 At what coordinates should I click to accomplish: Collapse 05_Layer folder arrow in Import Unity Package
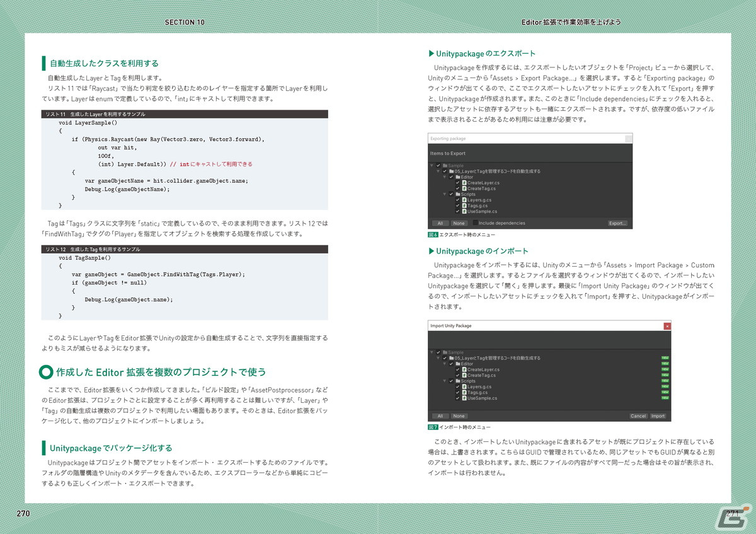438,358
